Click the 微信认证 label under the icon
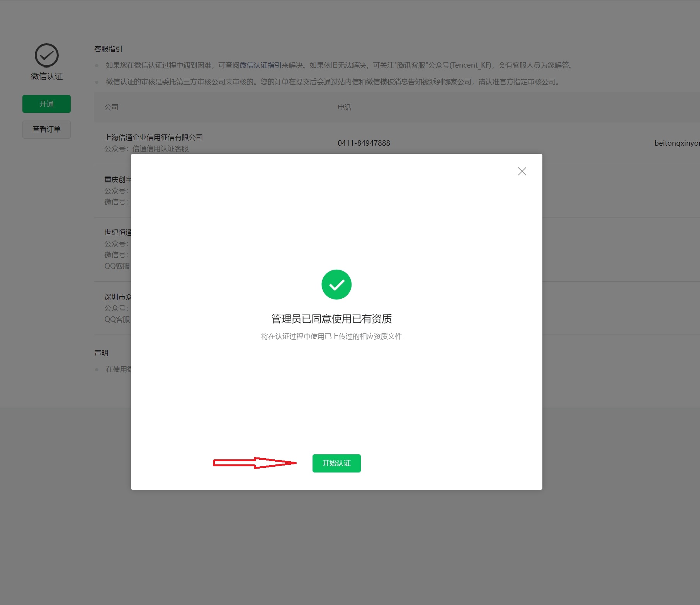Image resolution: width=700 pixels, height=605 pixels. [x=47, y=76]
